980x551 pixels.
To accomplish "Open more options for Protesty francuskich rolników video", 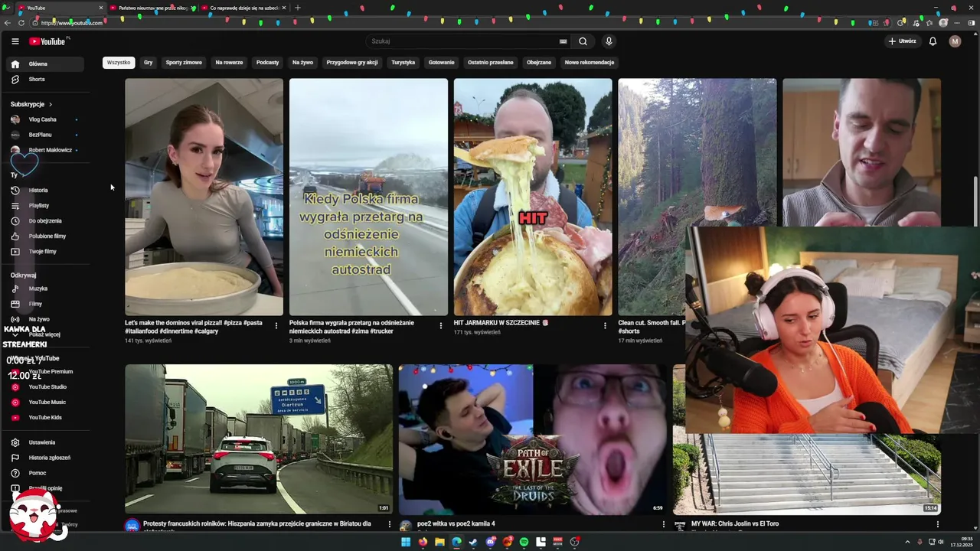I will click(x=389, y=524).
